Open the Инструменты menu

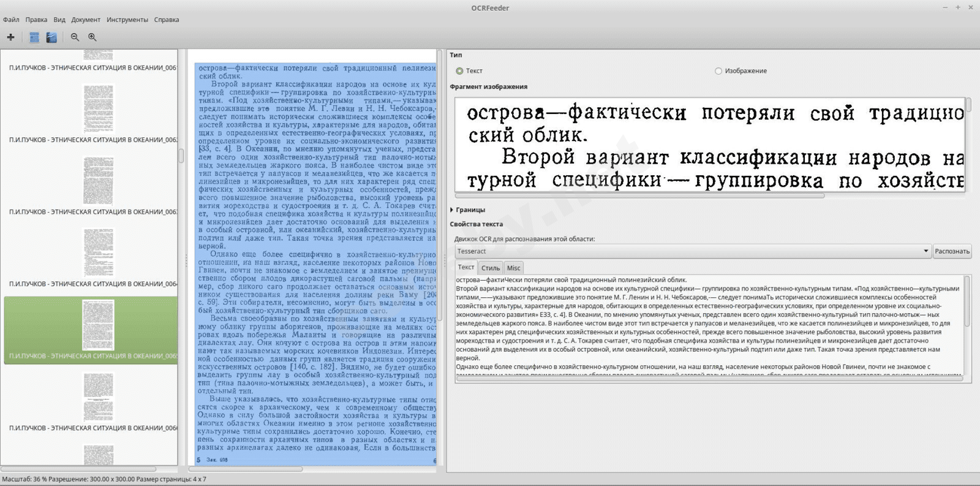point(127,20)
